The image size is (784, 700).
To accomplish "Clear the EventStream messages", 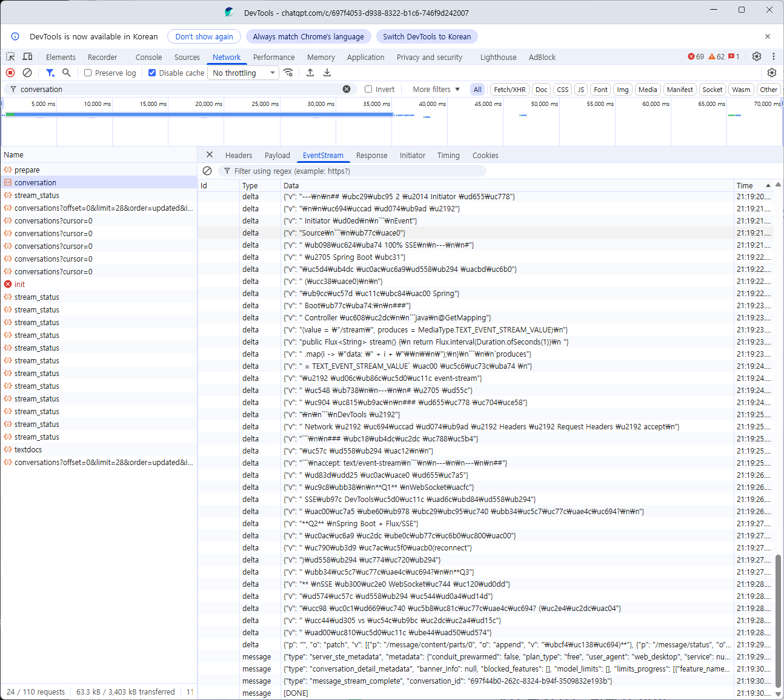I will point(207,171).
